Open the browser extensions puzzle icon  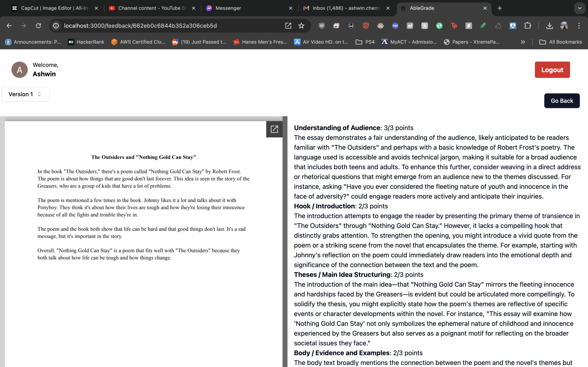pyautogui.click(x=528, y=26)
